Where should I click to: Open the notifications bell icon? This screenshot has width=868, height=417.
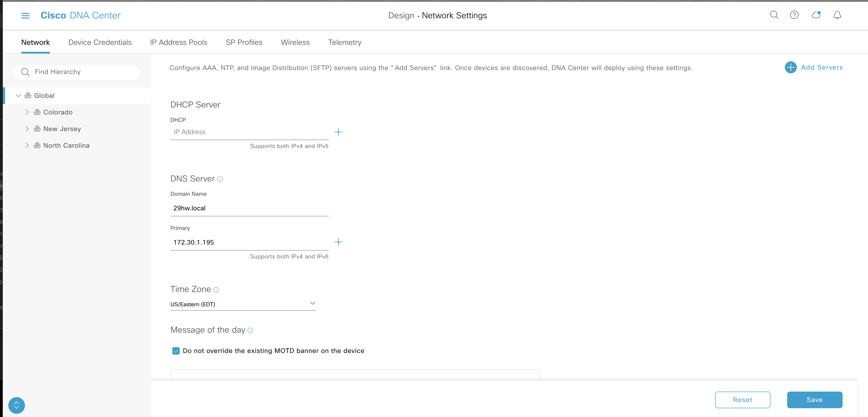(x=837, y=15)
